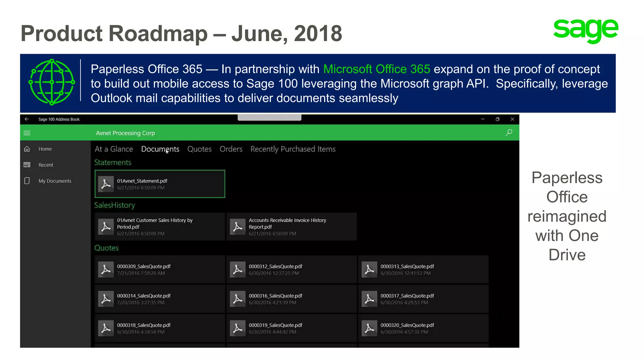Viewport: 644px width, 362px height.
Task: Click PDF icon for 0000314_SalesQuote.pdf
Action: tap(106, 299)
